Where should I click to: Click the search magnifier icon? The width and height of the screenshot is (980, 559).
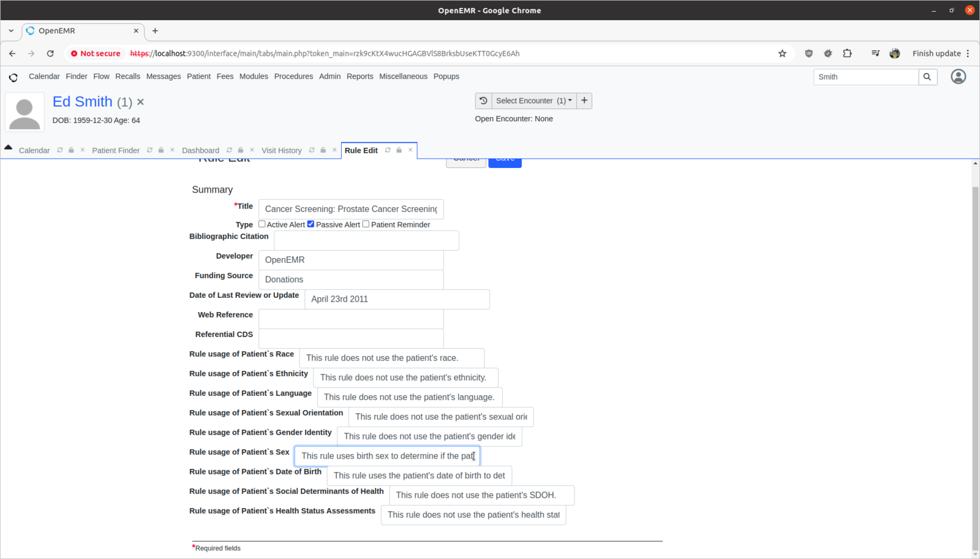pos(927,77)
